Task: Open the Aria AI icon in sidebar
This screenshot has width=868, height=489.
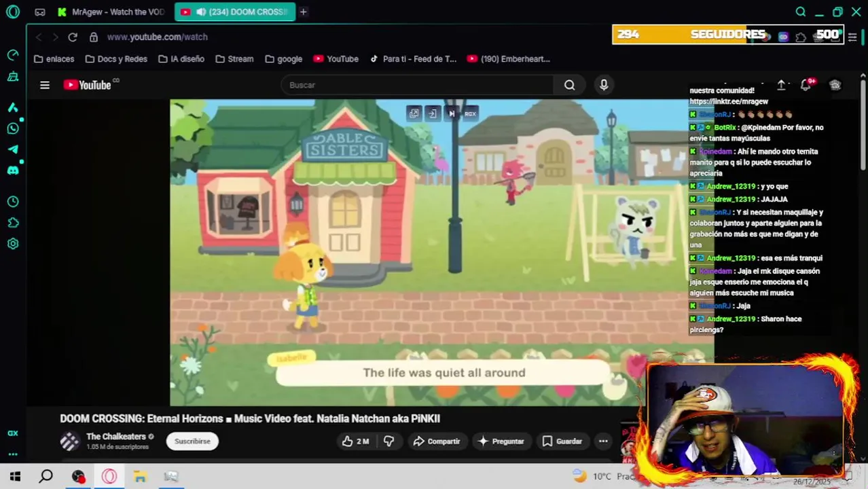Action: 13,107
